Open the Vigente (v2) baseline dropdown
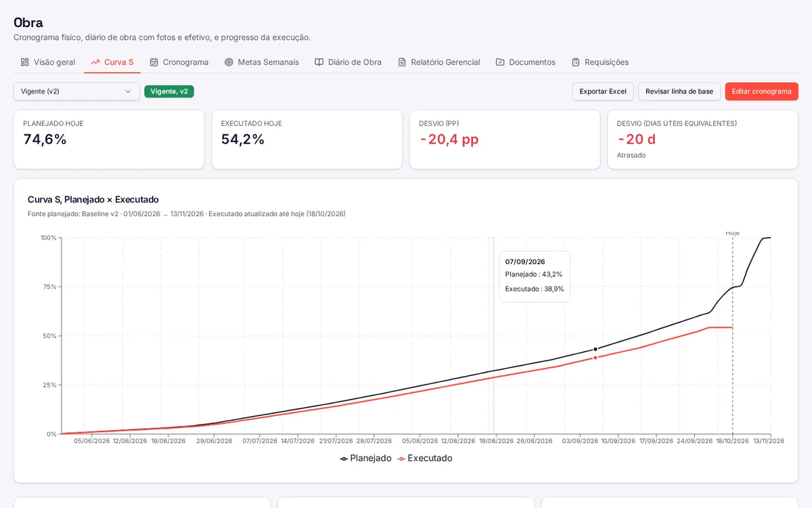Viewport: 812px width, 508px height. [76, 91]
